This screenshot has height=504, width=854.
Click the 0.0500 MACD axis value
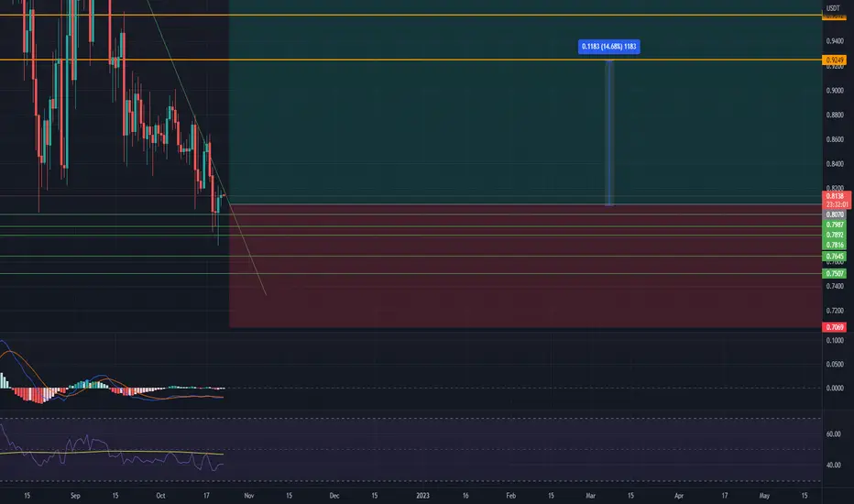click(x=835, y=364)
